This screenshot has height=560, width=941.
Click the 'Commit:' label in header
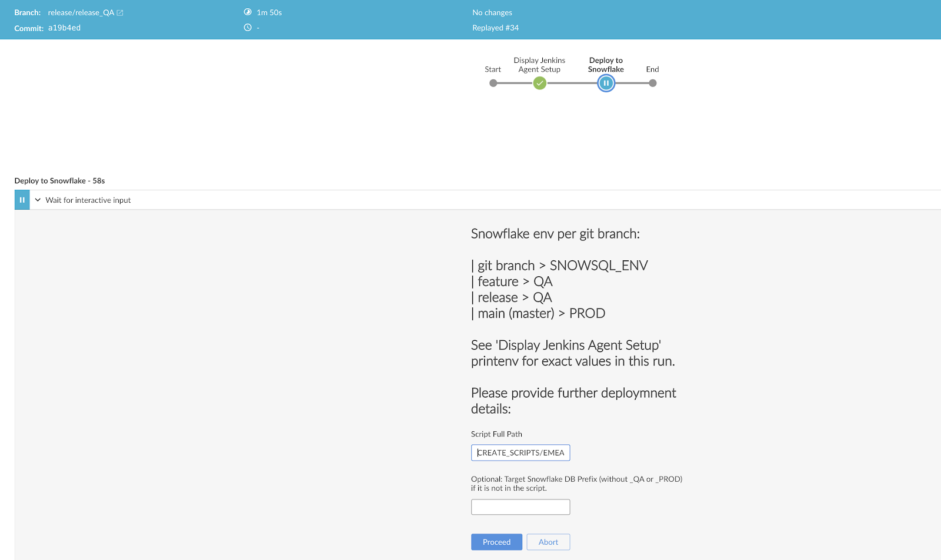[x=29, y=28]
